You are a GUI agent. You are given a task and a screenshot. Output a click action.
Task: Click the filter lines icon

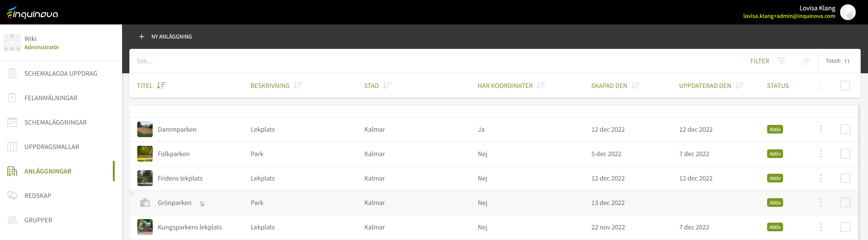tap(781, 61)
